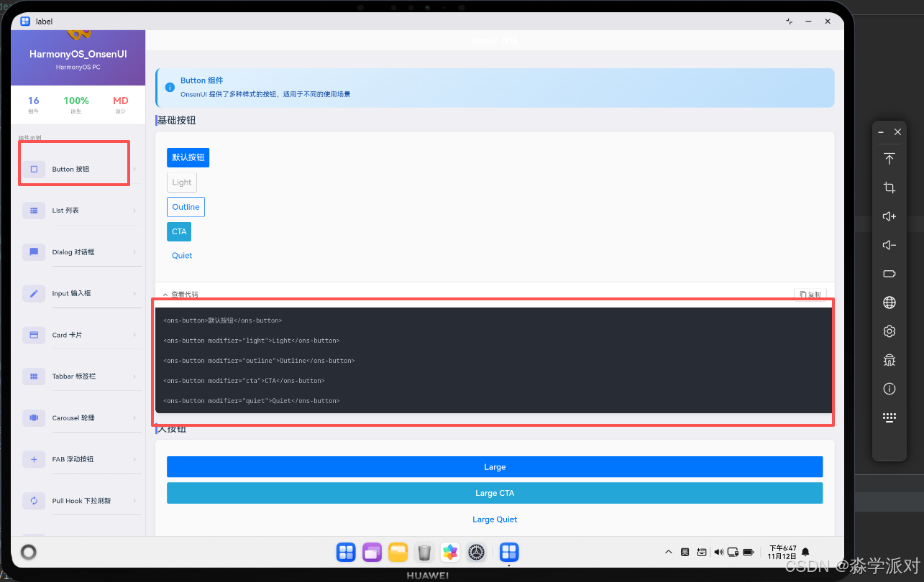Click the always-on-top arrow in emulator toolbar

[x=889, y=159]
